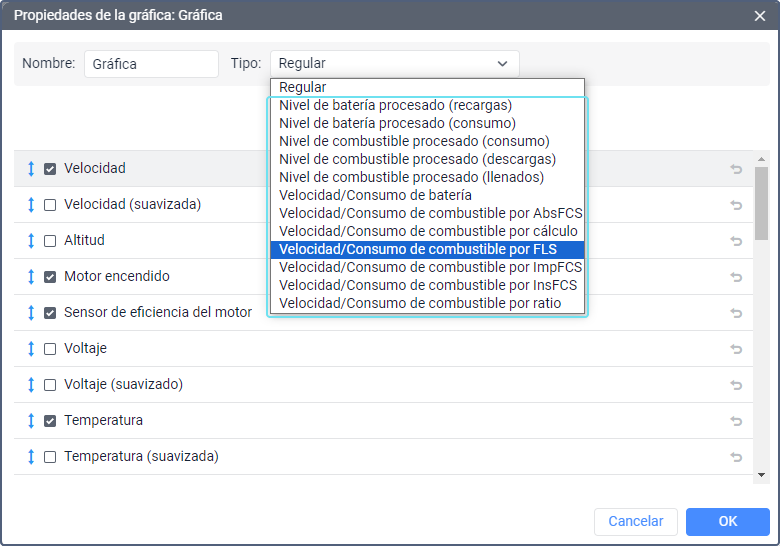Click the reset arrow icon for Altitud row
The width and height of the screenshot is (780, 546).
pyautogui.click(x=736, y=241)
